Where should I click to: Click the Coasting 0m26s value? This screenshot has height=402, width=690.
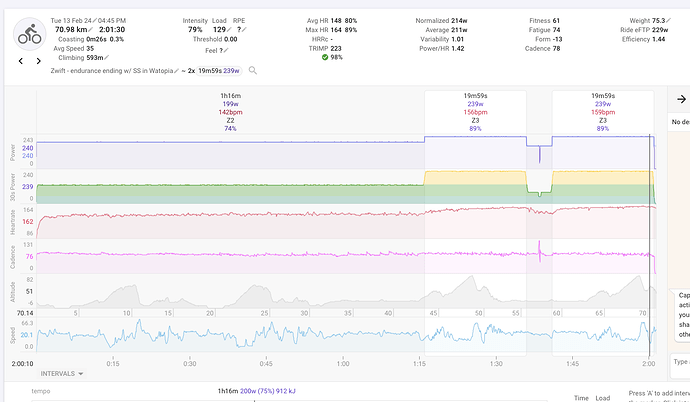(x=96, y=39)
